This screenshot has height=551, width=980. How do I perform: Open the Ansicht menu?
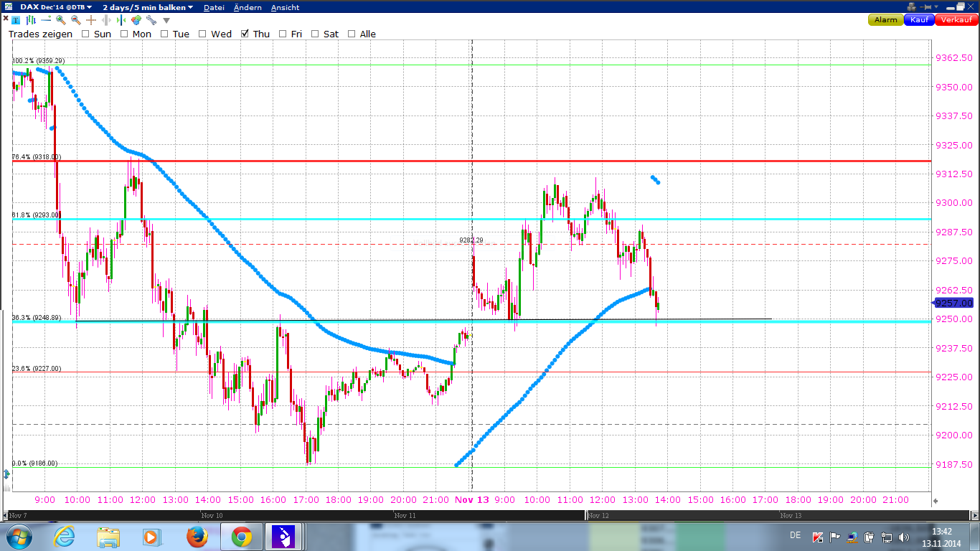click(x=284, y=7)
